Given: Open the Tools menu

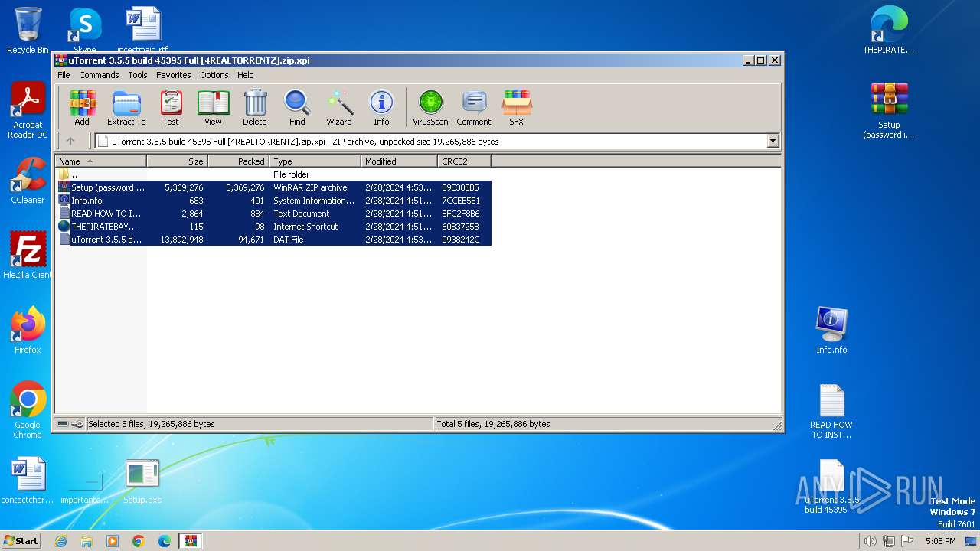Looking at the screenshot, I should click(x=138, y=75).
